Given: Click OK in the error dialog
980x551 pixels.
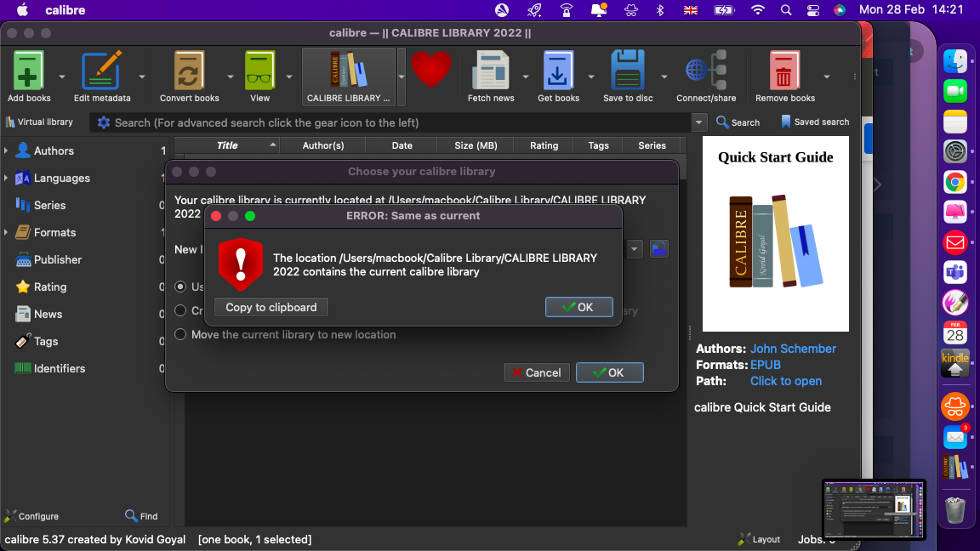Looking at the screenshot, I should [x=578, y=307].
